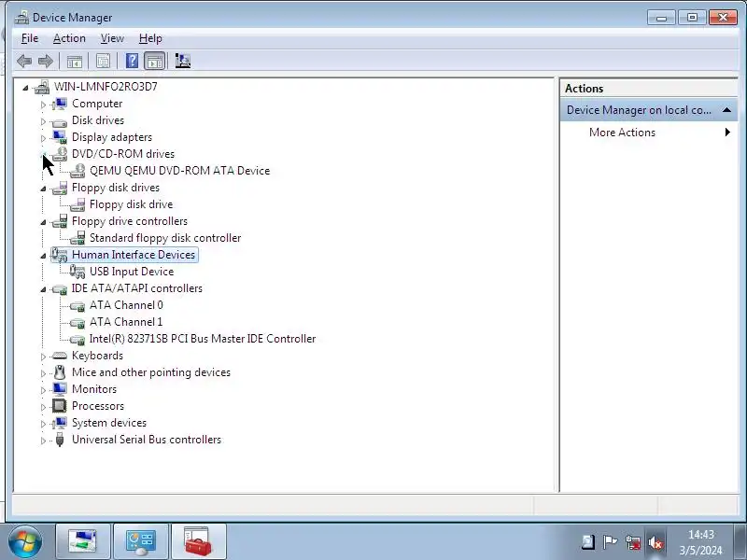
Task: Click the Disk drives category icon
Action: (x=60, y=121)
